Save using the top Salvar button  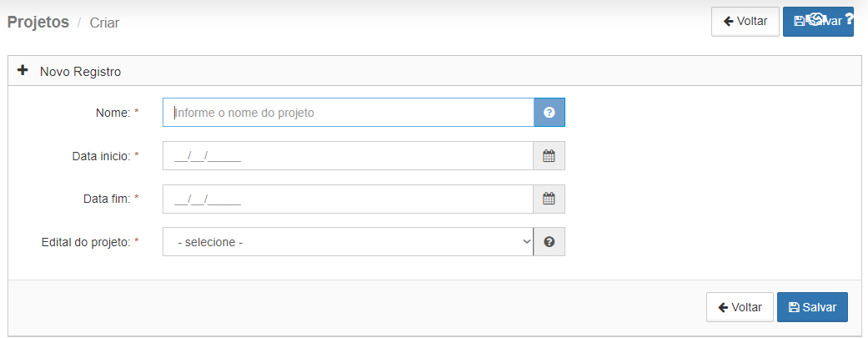[x=818, y=22]
